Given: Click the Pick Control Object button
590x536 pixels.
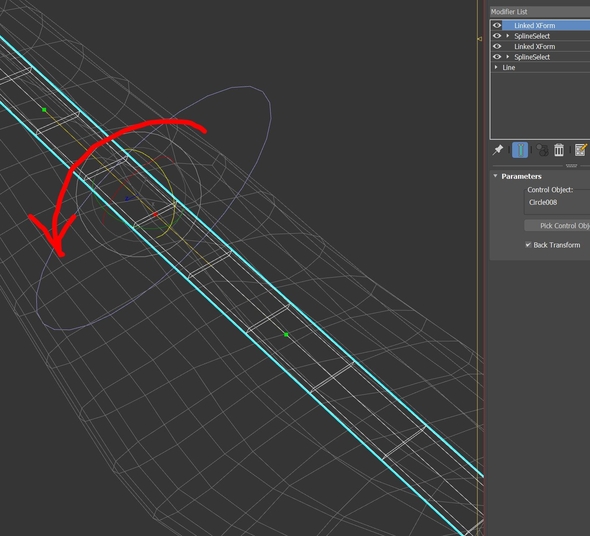Looking at the screenshot, I should 557,225.
